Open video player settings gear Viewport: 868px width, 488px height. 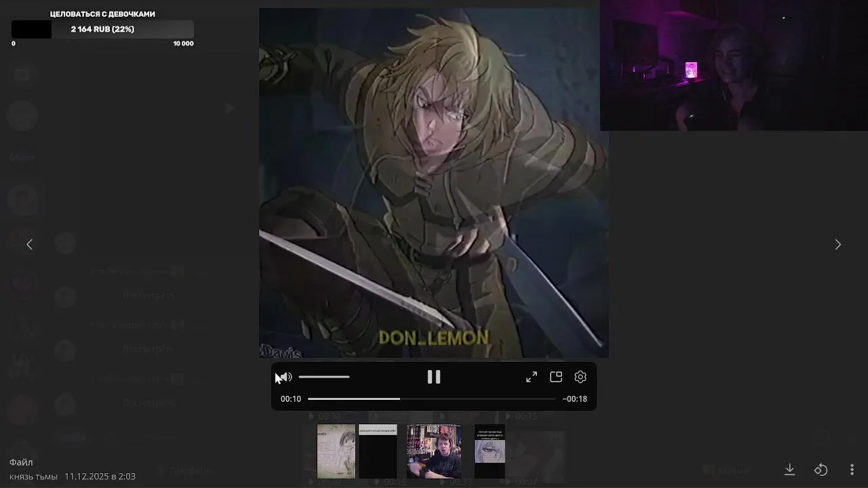pos(580,377)
